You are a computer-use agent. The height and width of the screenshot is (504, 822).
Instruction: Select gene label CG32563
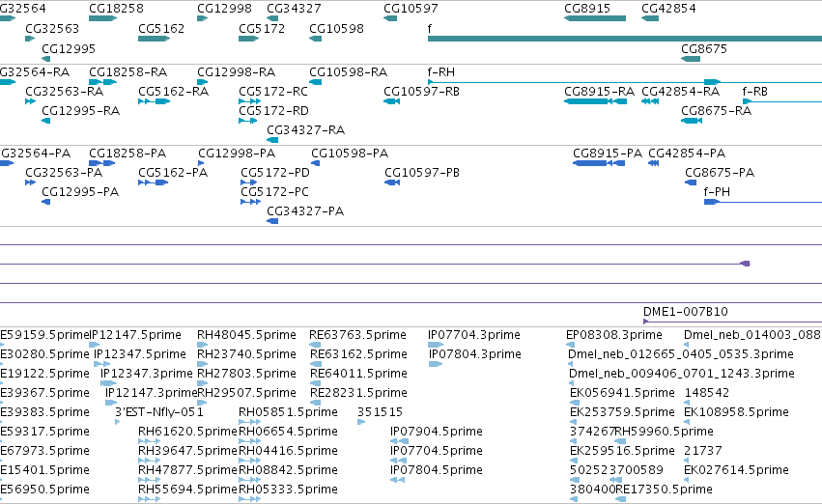click(52, 29)
